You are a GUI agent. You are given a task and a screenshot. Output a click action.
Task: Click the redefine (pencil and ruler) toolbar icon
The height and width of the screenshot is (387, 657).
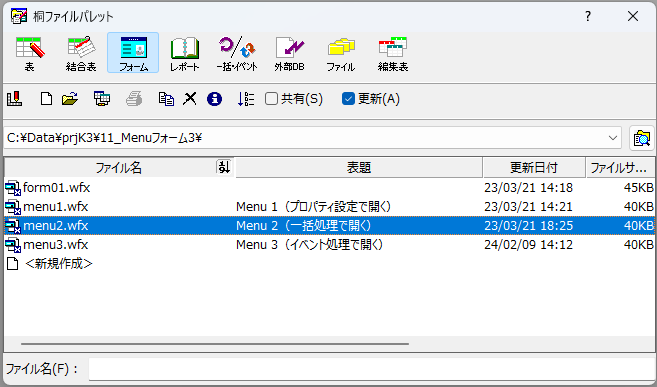[x=15, y=99]
